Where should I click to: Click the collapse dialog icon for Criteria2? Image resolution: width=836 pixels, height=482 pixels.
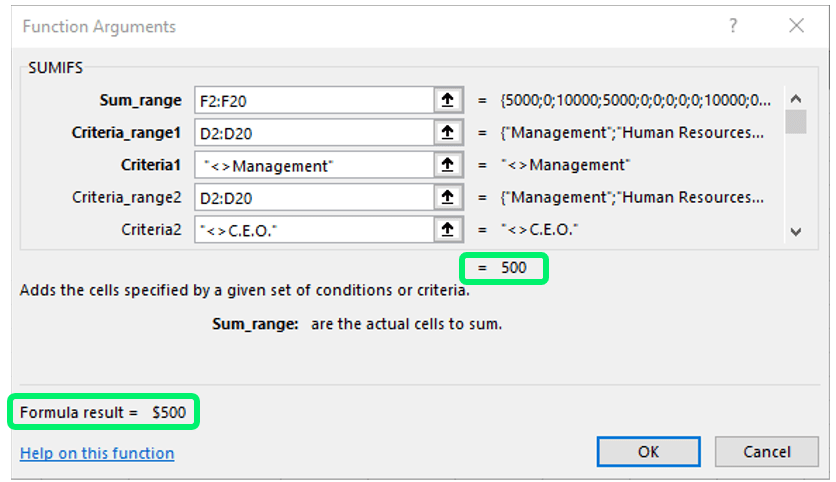446,230
